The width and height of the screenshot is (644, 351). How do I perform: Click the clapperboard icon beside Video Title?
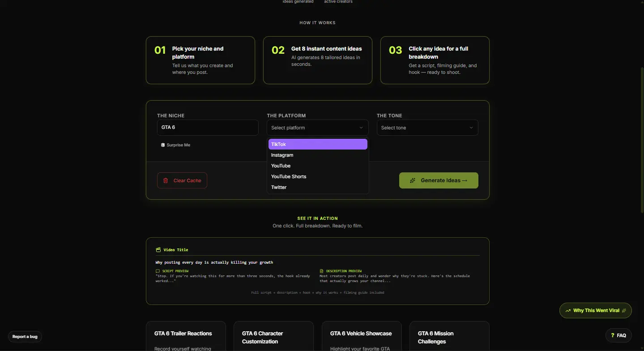coord(158,250)
